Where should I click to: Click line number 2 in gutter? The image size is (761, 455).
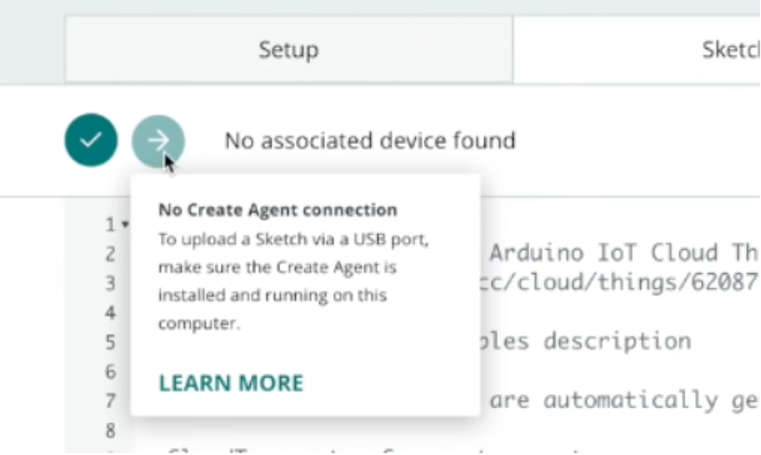coord(110,254)
